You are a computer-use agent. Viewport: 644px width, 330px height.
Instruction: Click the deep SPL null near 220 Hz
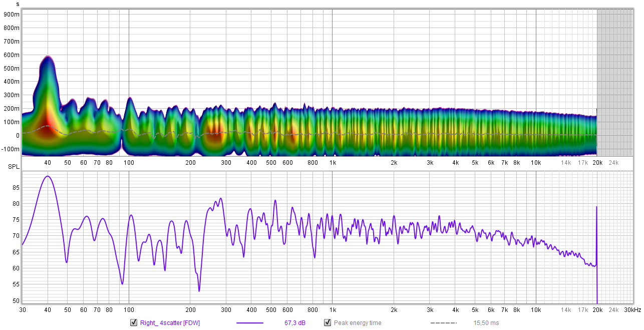[199, 289]
